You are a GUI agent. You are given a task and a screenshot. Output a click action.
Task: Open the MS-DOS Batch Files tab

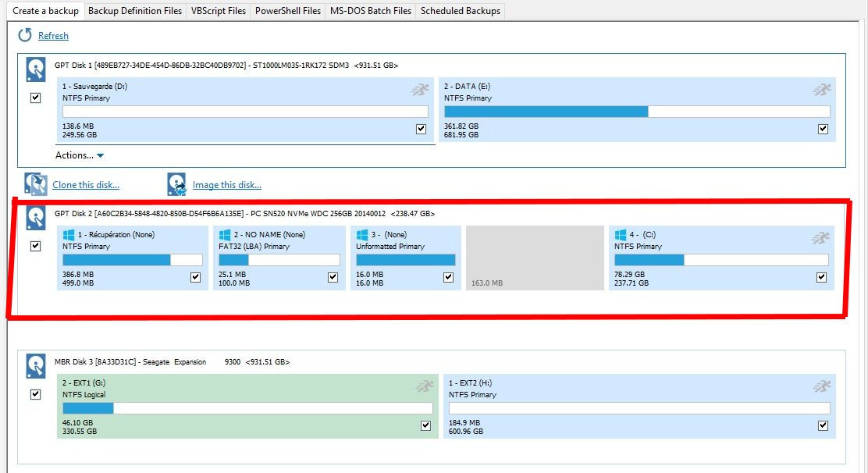click(370, 11)
